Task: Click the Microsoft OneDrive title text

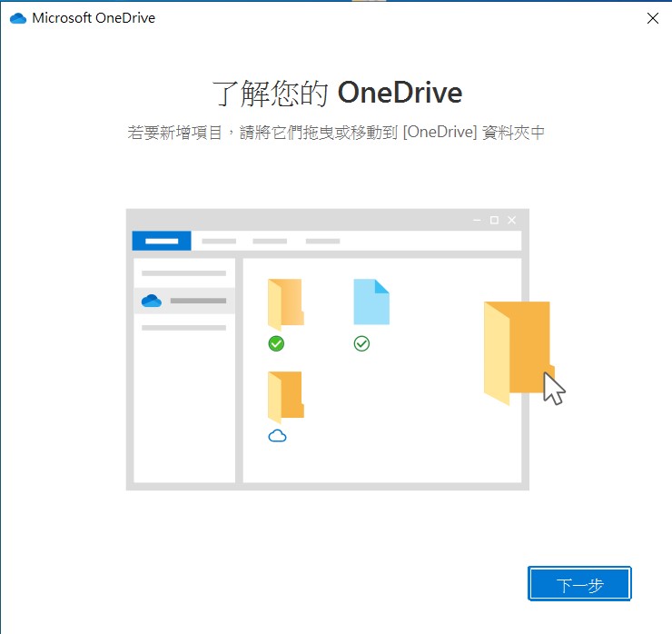Action: 94,18
